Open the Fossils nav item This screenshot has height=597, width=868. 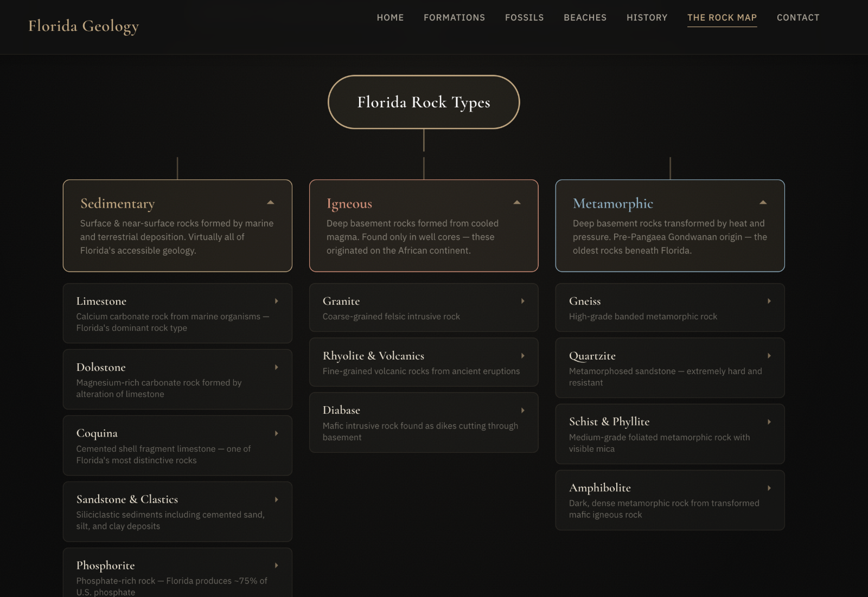click(x=525, y=18)
